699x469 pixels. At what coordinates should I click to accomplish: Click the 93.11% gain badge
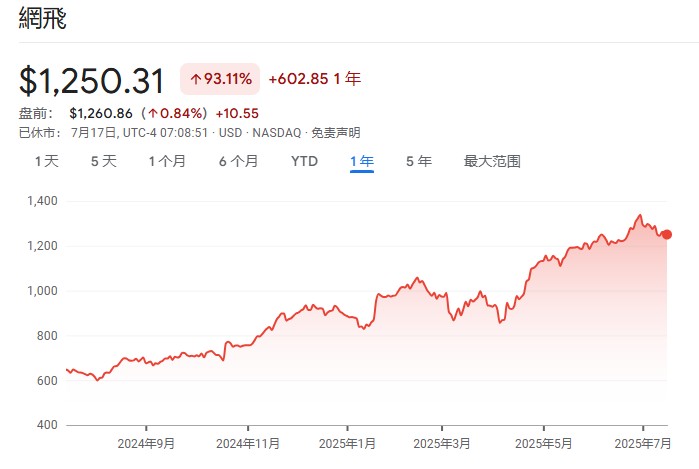click(220, 79)
